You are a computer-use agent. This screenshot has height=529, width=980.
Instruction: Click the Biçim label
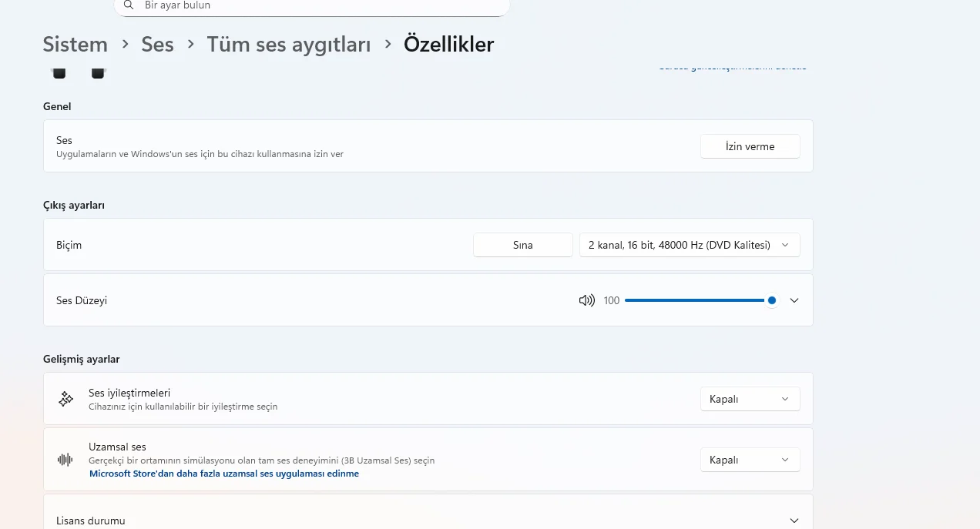point(69,245)
